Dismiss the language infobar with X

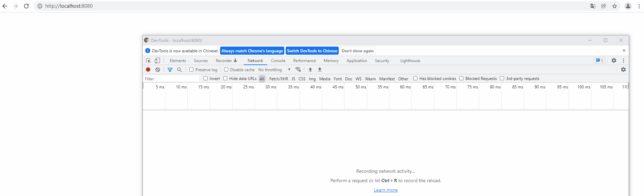coord(624,51)
